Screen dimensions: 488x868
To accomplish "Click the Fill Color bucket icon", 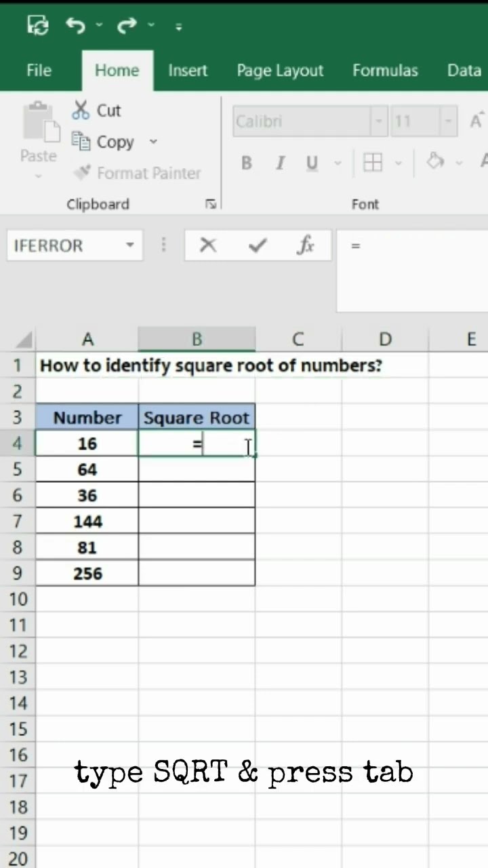I will click(435, 161).
